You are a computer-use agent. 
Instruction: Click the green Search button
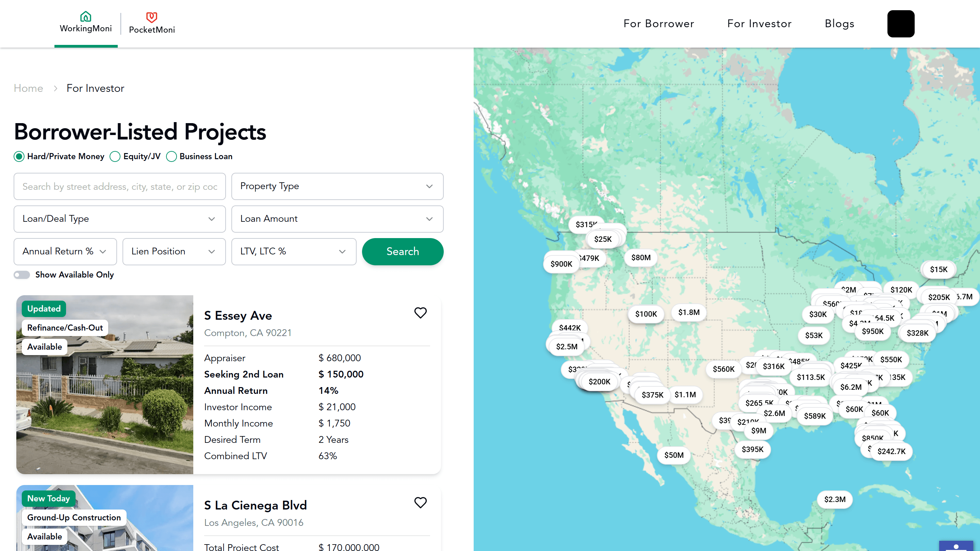(x=403, y=251)
